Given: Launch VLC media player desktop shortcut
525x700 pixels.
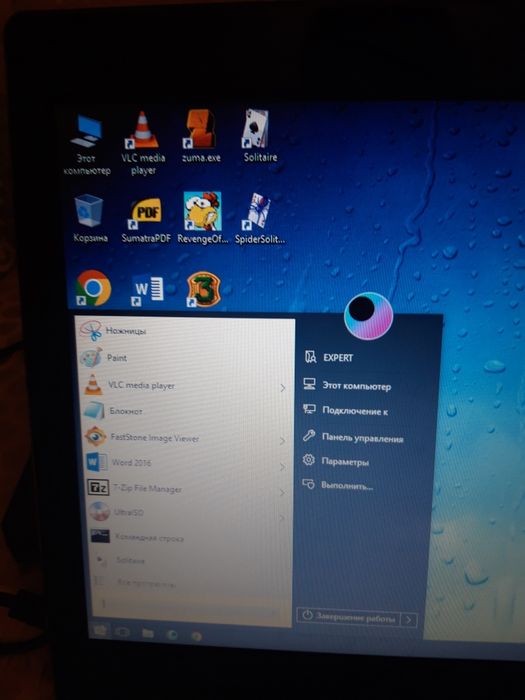Looking at the screenshot, I should click(x=143, y=143).
